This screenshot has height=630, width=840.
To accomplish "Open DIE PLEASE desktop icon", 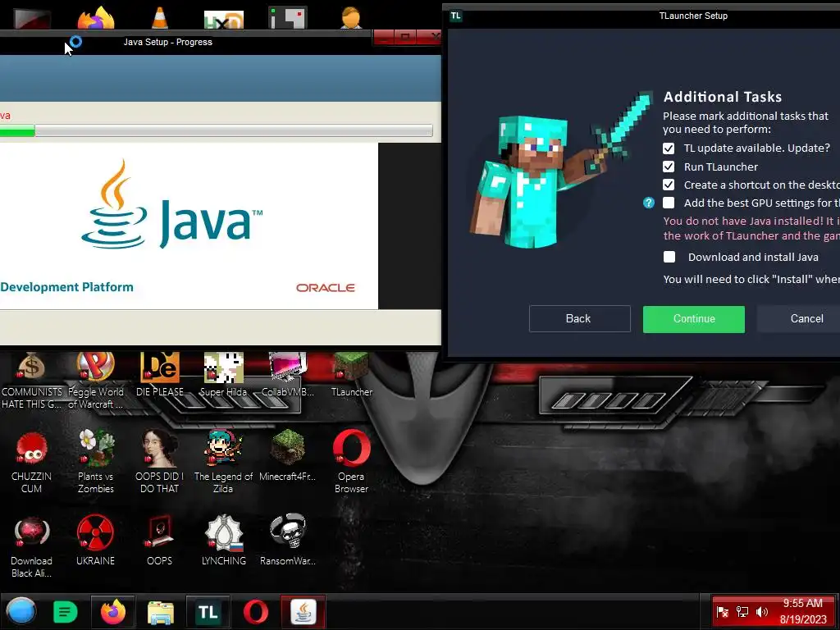I will point(160,375).
